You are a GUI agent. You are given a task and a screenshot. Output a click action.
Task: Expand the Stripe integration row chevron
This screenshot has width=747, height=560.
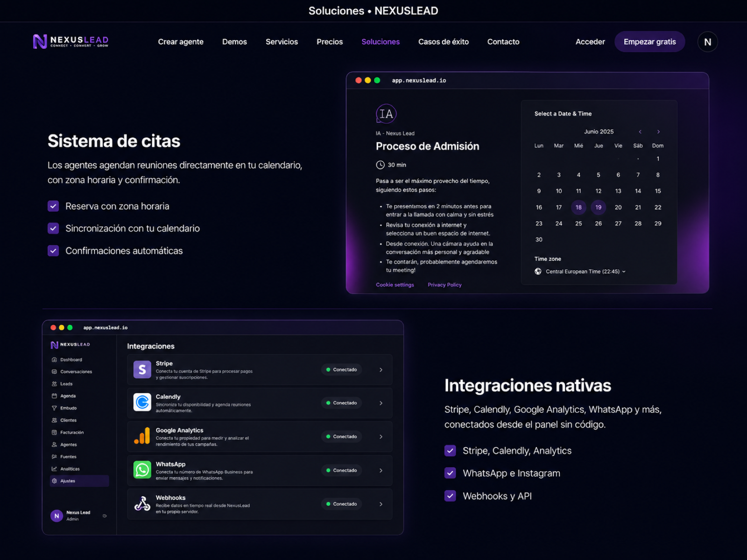pos(381,370)
